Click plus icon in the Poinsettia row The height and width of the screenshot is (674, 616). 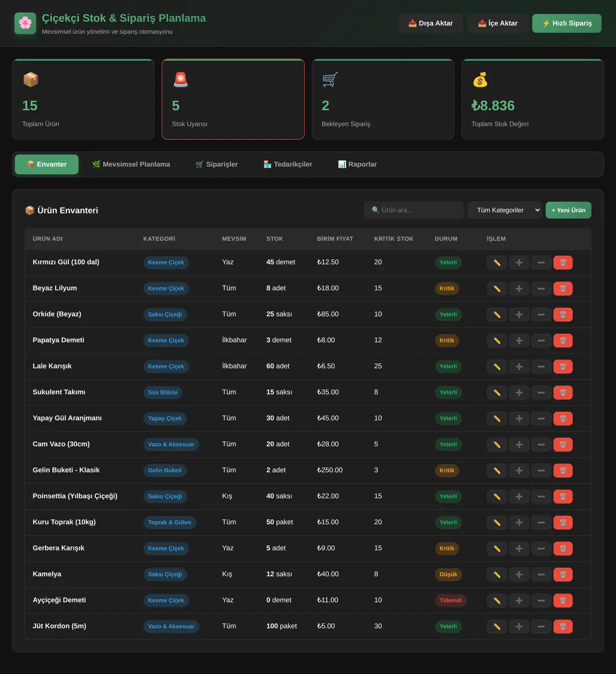pyautogui.click(x=519, y=497)
